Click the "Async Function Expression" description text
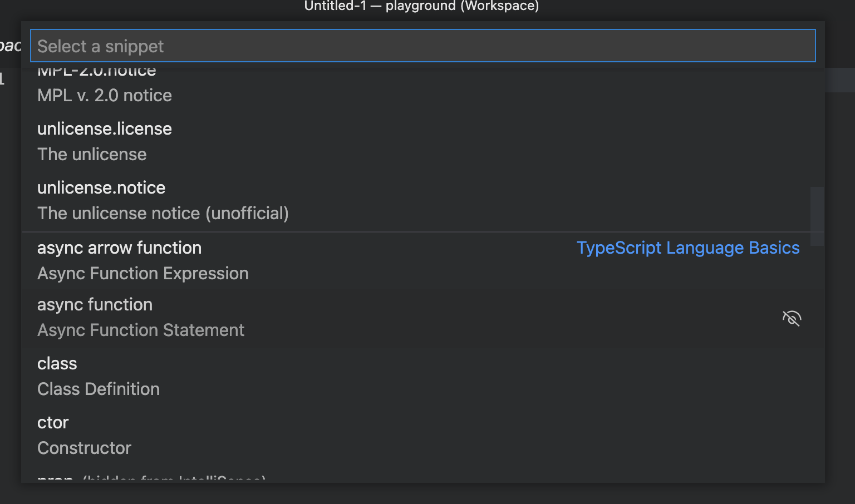 pos(142,273)
